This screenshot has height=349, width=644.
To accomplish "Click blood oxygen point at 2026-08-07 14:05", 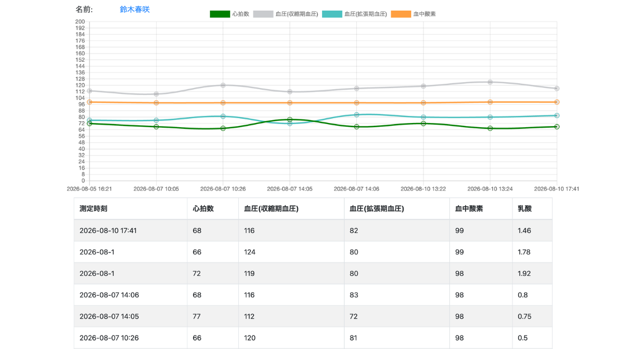I will click(290, 103).
